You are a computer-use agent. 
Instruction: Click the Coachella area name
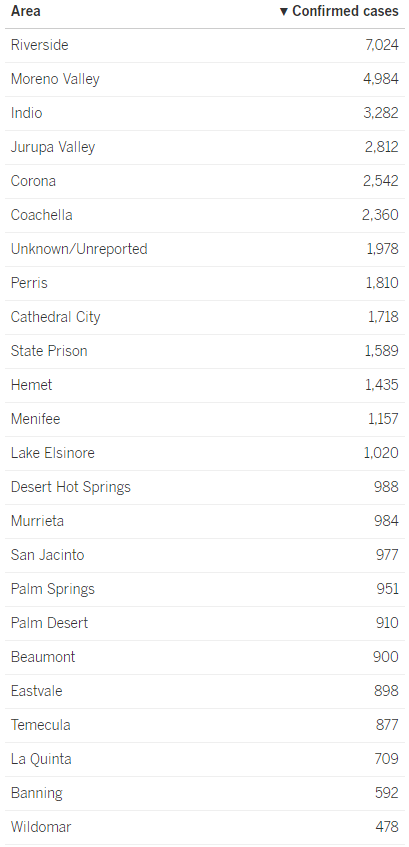coord(42,215)
